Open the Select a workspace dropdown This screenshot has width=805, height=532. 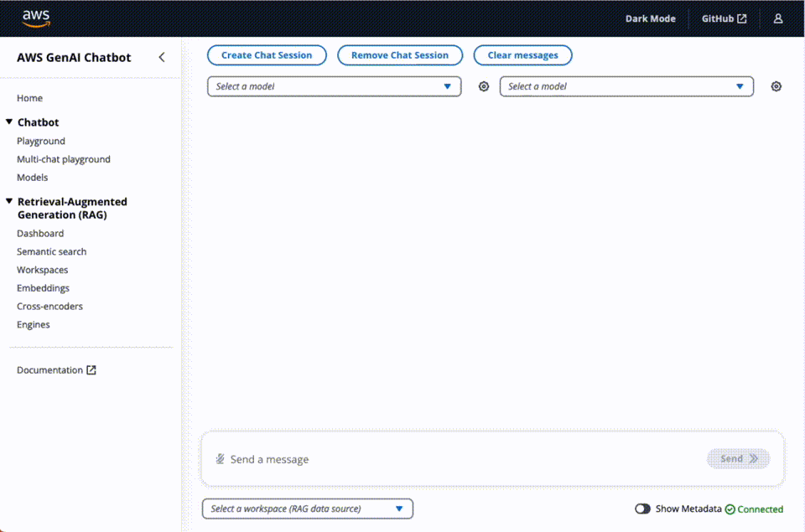click(x=308, y=509)
